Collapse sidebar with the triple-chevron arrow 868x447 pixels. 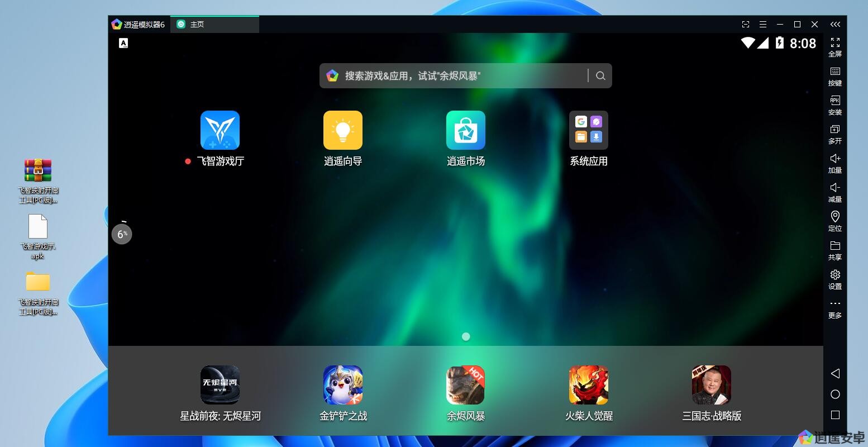(x=835, y=25)
